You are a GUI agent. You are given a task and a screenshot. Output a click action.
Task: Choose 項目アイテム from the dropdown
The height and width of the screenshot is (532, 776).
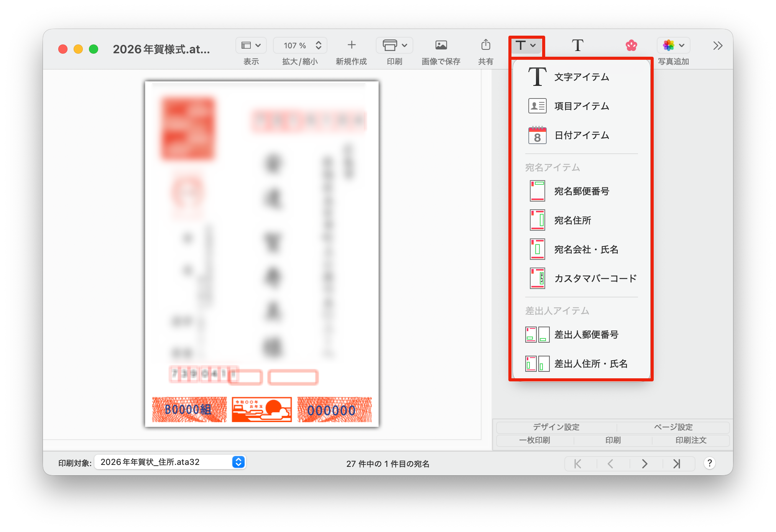tap(581, 106)
